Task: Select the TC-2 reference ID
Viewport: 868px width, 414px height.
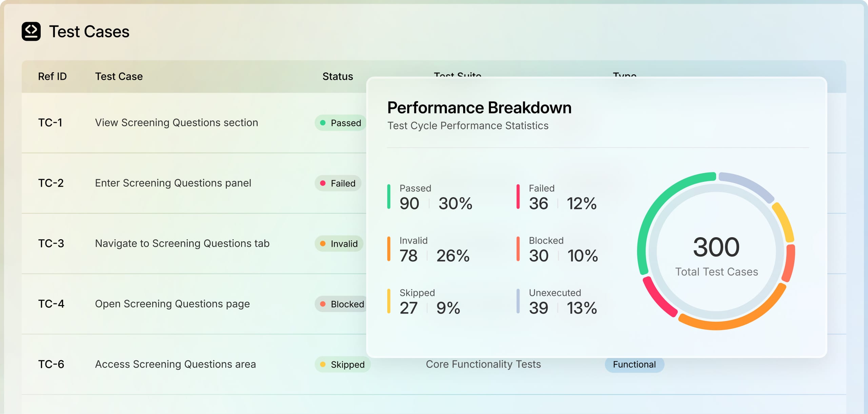Action: point(51,183)
